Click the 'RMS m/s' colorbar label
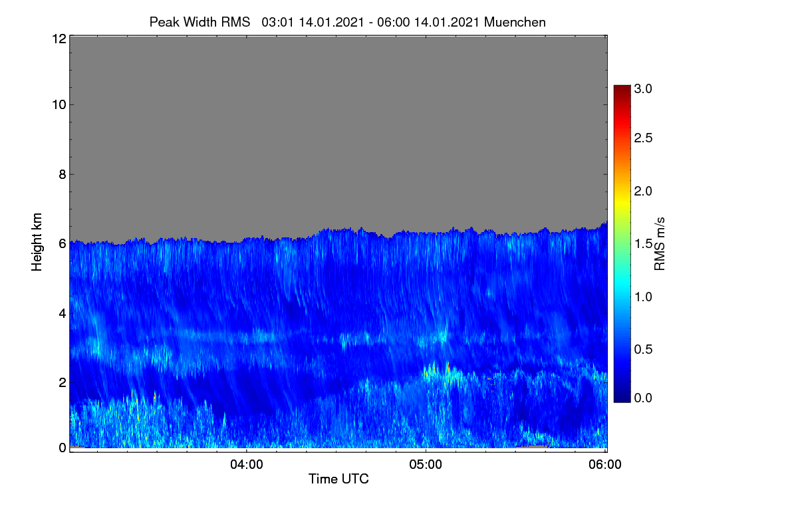The height and width of the screenshot is (532, 798). point(659,243)
